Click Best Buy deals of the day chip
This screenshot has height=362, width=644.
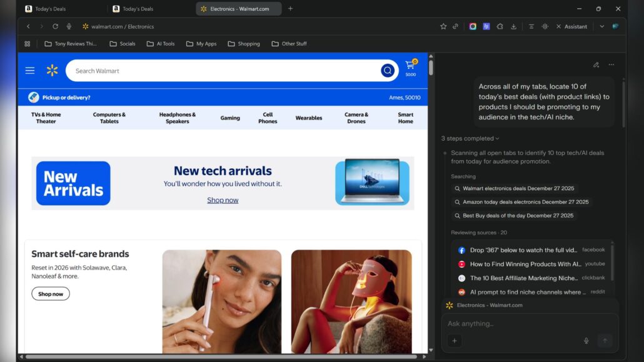[x=514, y=216]
